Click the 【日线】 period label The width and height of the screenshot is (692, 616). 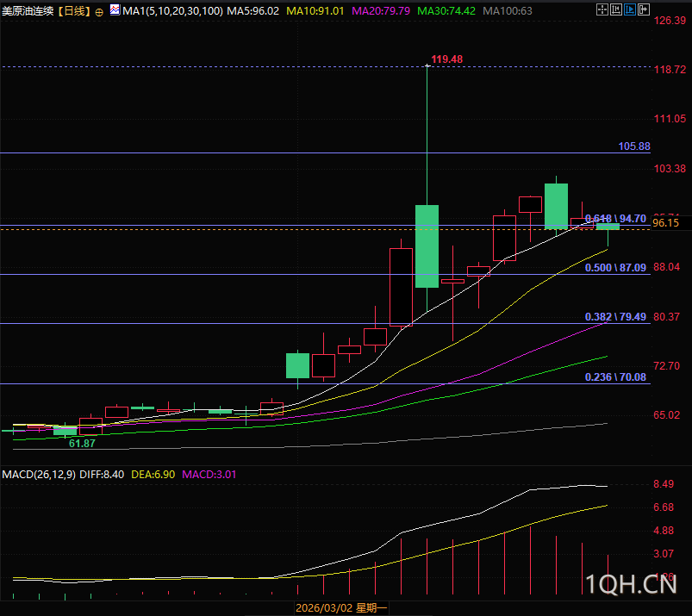[74, 10]
